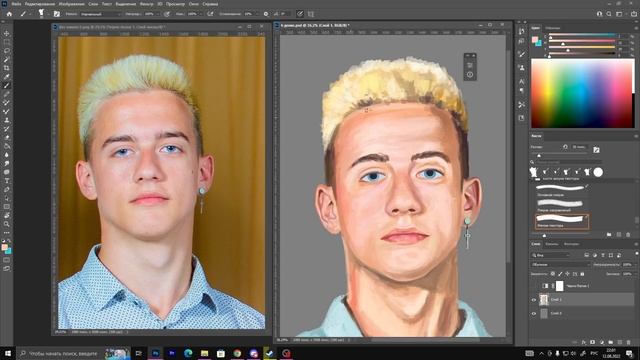Image resolution: width=640 pixels, height=360 pixels.
Task: Select the top brush stroke preset in the list
Action: point(560,188)
